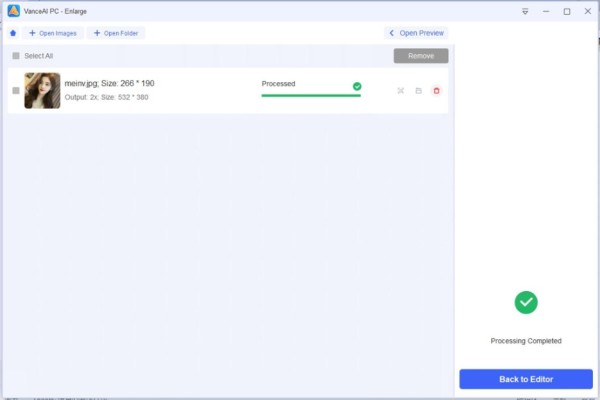Check the box beside meinv.jpg
600x400 pixels.
tap(16, 91)
